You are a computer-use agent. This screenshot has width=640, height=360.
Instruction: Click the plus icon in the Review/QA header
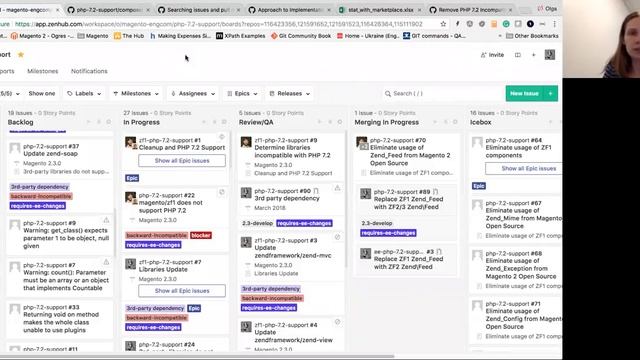(x=320, y=122)
